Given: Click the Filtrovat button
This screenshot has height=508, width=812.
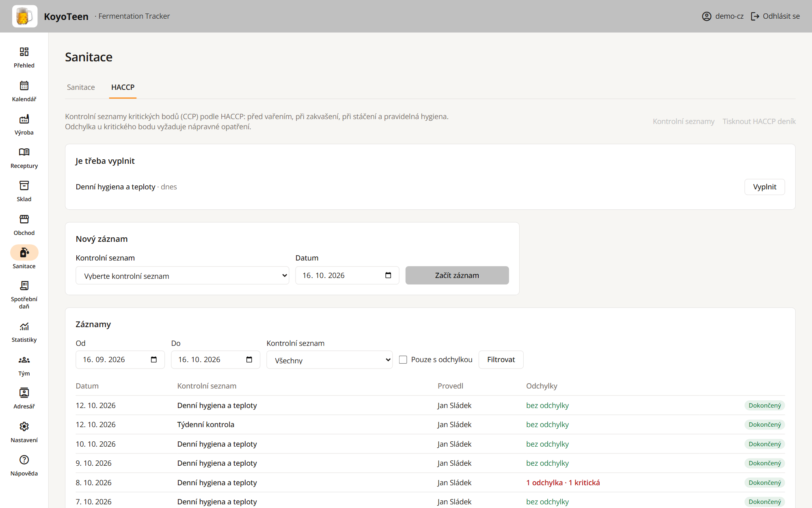Looking at the screenshot, I should [x=501, y=360].
